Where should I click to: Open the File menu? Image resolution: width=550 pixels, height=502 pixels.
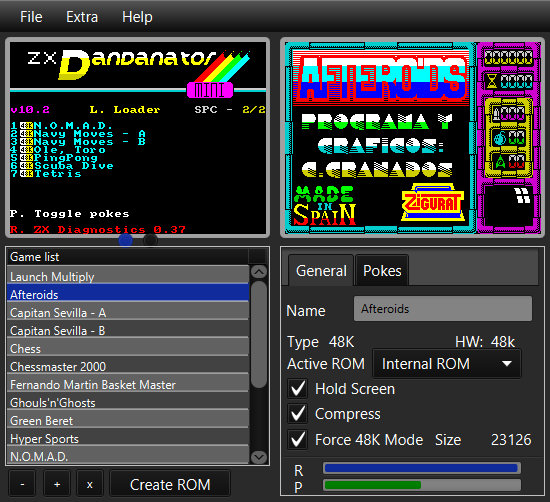tap(31, 17)
